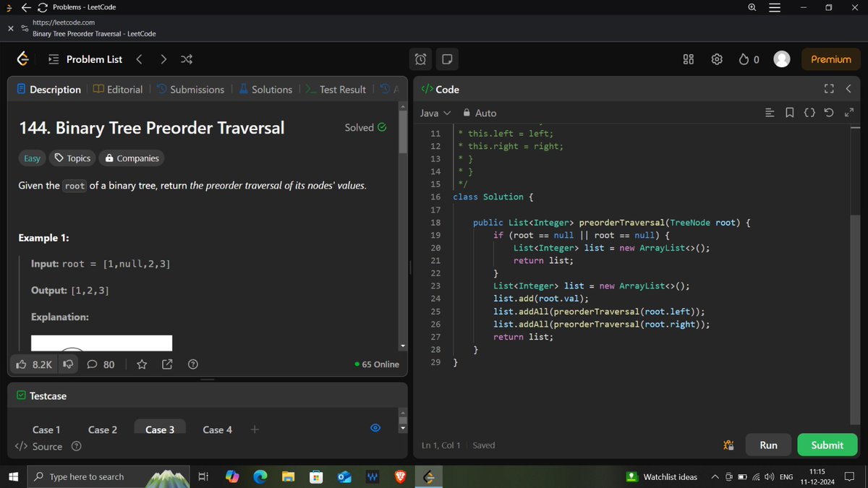Open the Windows Start menu
The width and height of the screenshot is (868, 488).
coord(13,476)
